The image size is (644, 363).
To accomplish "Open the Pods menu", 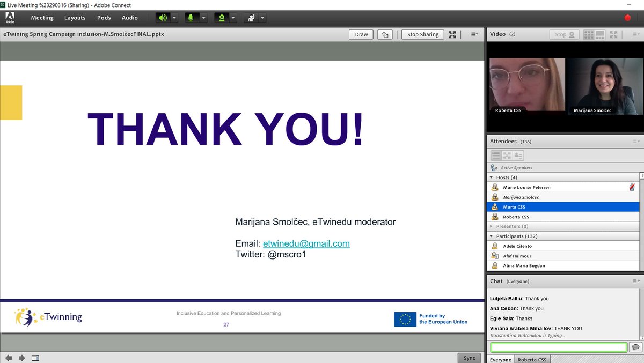I will tap(104, 17).
